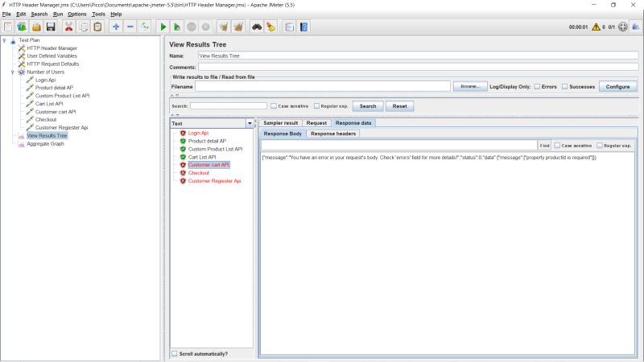Click the Search button
Image resolution: width=644 pixels, height=362 pixels.
click(368, 106)
